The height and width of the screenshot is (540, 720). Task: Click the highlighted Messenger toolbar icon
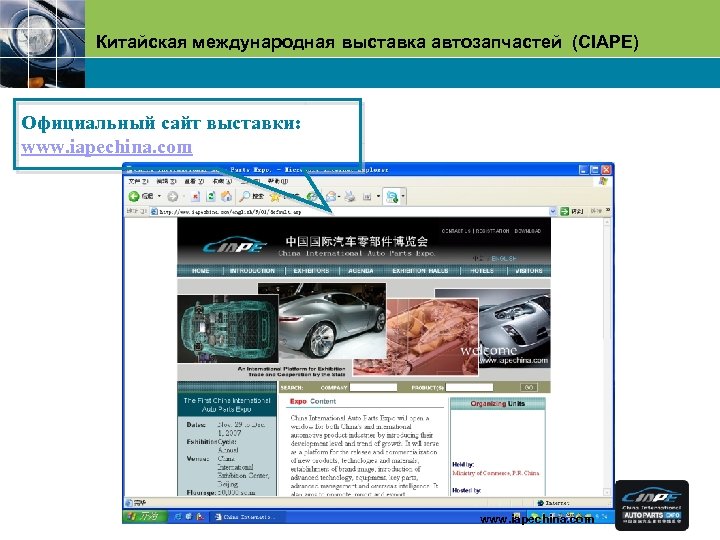pyautogui.click(x=392, y=197)
